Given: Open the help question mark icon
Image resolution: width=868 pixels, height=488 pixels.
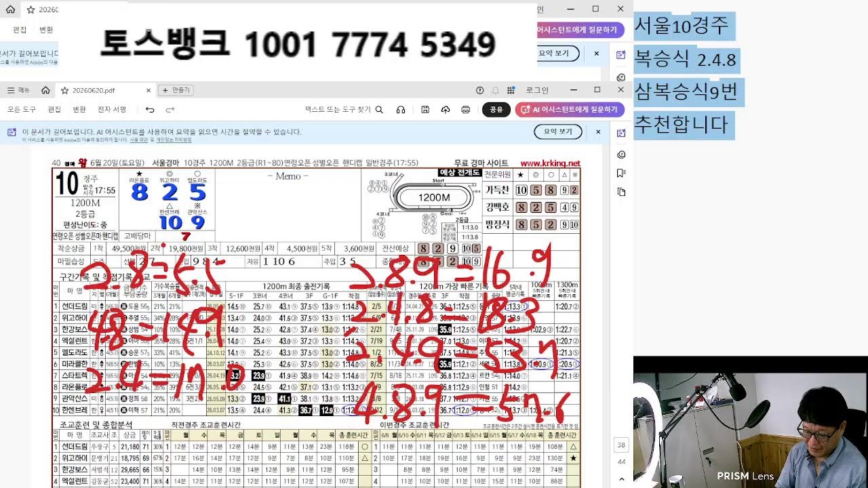Looking at the screenshot, I should (x=480, y=90).
